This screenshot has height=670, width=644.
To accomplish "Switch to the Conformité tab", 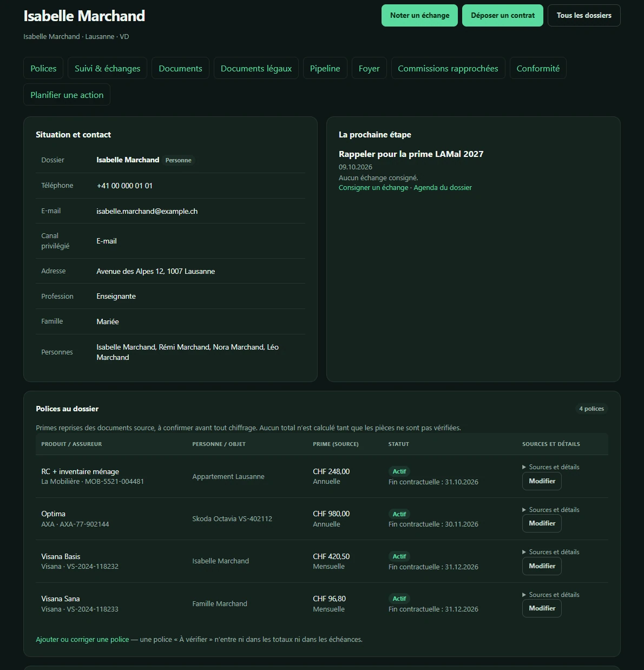I will [538, 68].
